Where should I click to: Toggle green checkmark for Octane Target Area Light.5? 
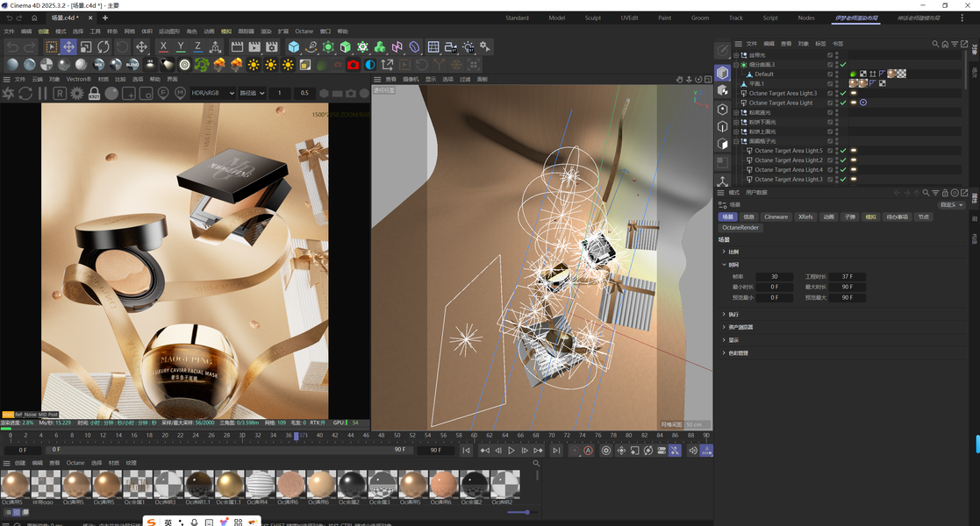tap(843, 151)
